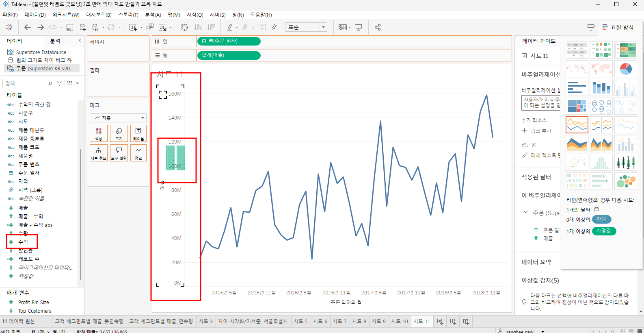644x333 pixels.
Task: Select the 레코드 수 field
Action: click(x=29, y=259)
